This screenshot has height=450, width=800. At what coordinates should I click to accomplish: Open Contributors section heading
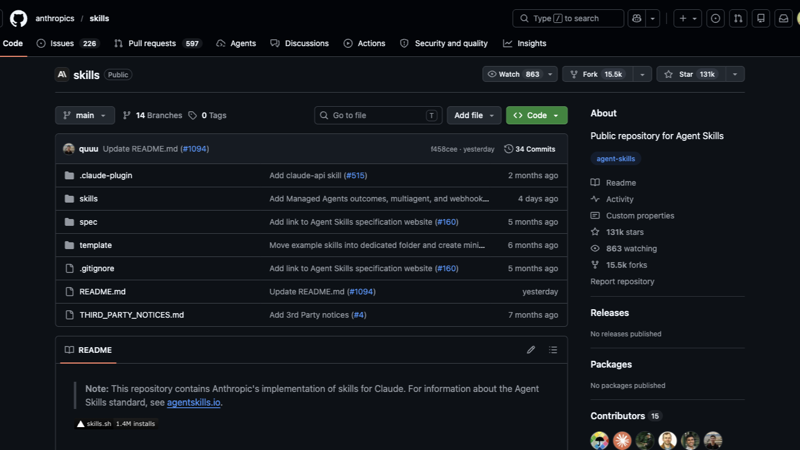tap(617, 416)
